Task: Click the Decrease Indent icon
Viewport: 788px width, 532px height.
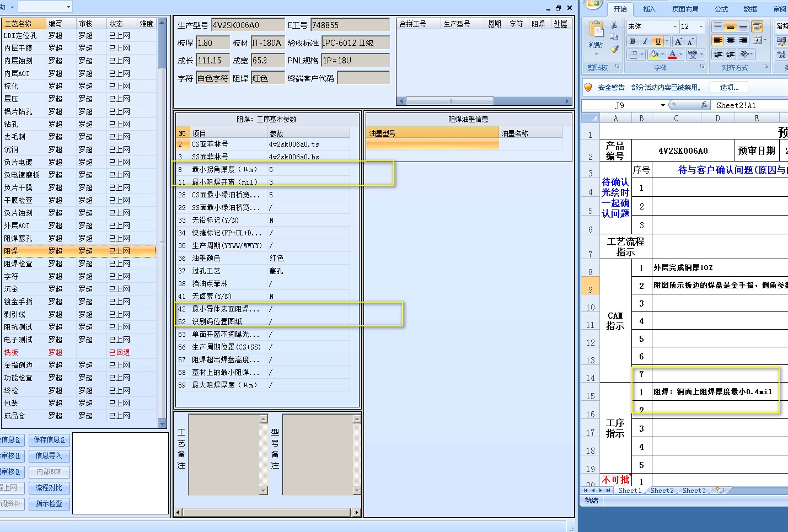Action: [x=717, y=54]
